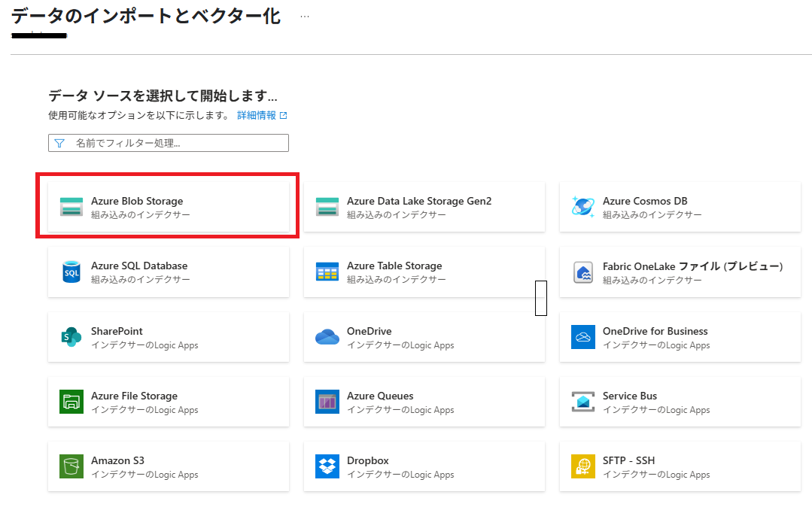
Task: Select the Amazon S3 label
Action: [117, 460]
